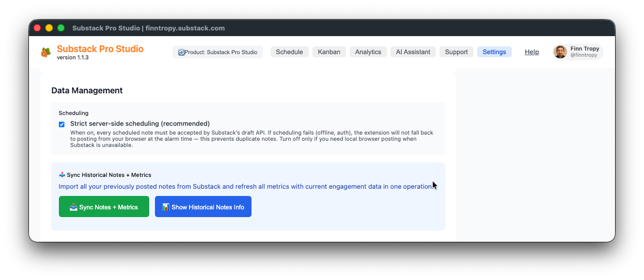The height and width of the screenshot is (280, 644).
Task: Click the red close window button
Action: pyautogui.click(x=37, y=28)
